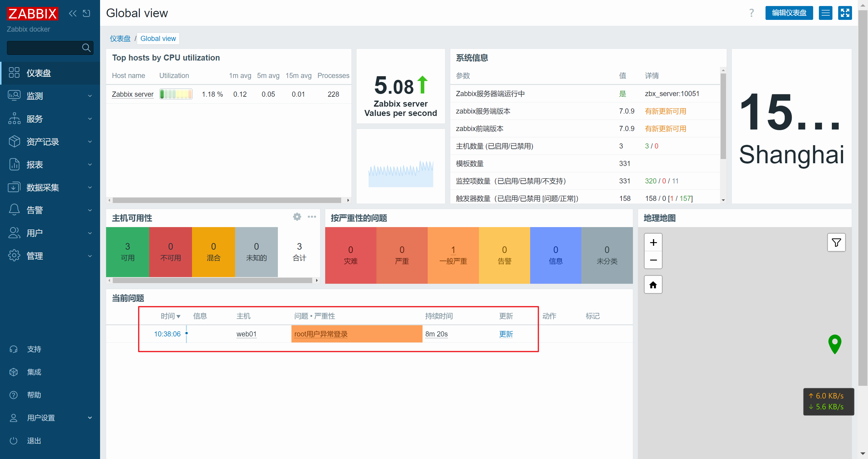Click the 用户设置 person icon
The height and width of the screenshot is (459, 868).
(14, 418)
